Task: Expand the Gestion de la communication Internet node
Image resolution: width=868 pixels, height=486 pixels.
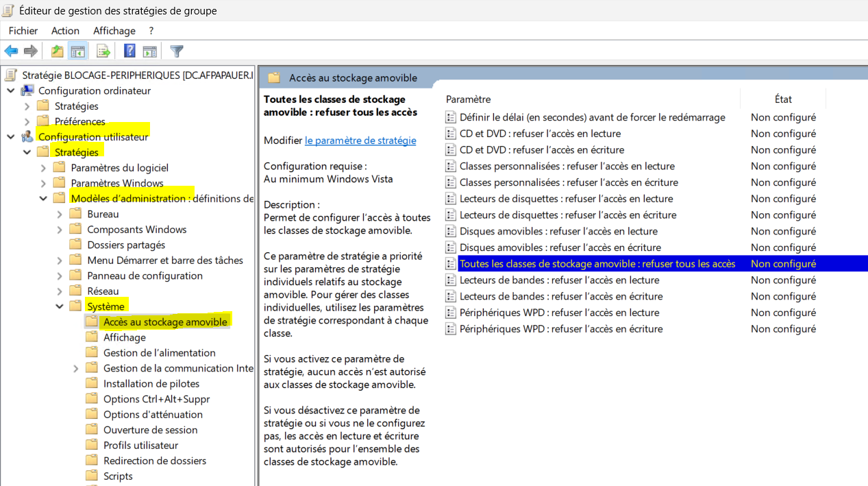Action: click(x=76, y=368)
